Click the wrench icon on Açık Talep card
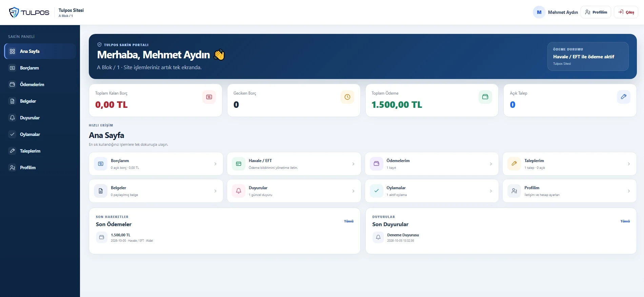The width and height of the screenshot is (644, 297). point(624,97)
